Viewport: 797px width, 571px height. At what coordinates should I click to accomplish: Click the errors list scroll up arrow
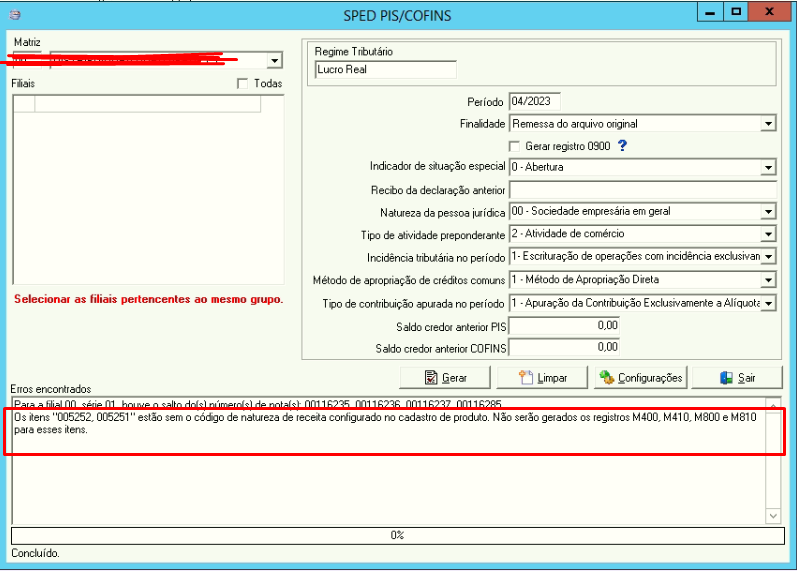tap(773, 406)
